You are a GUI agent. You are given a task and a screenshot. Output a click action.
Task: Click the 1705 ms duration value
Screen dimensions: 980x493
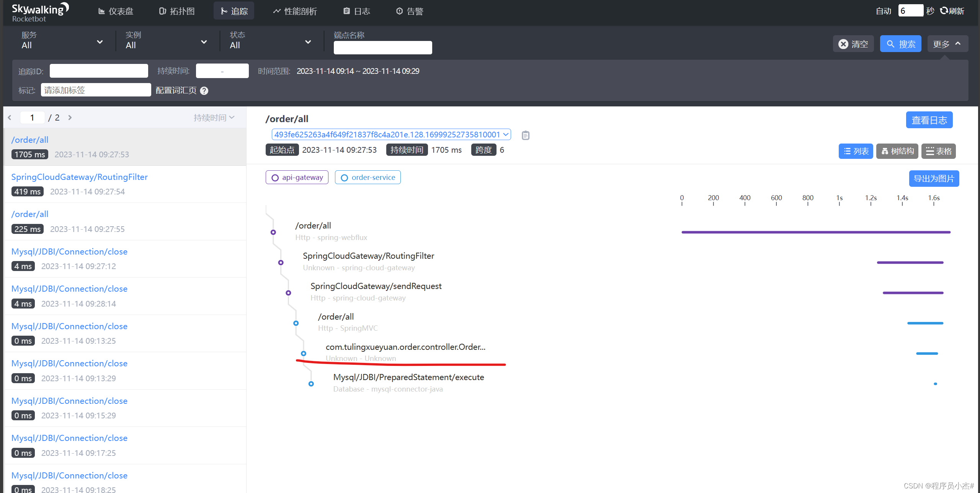coord(446,150)
